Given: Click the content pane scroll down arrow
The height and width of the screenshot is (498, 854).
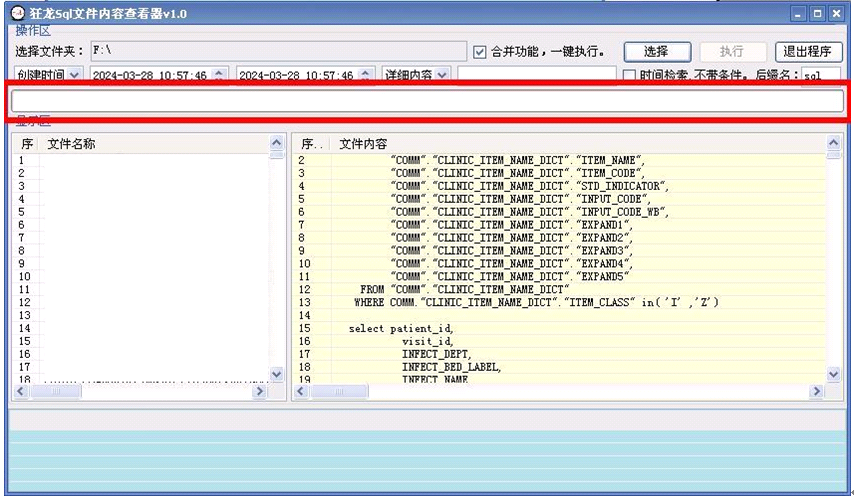Looking at the screenshot, I should [x=833, y=374].
